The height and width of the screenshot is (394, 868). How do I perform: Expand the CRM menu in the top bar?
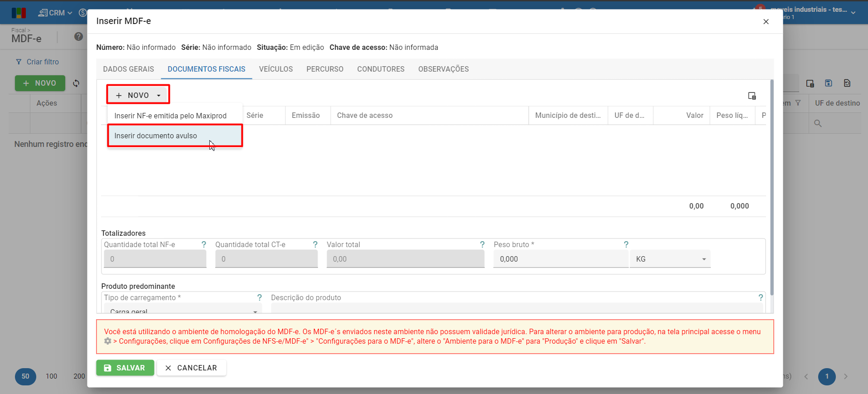[x=55, y=13]
